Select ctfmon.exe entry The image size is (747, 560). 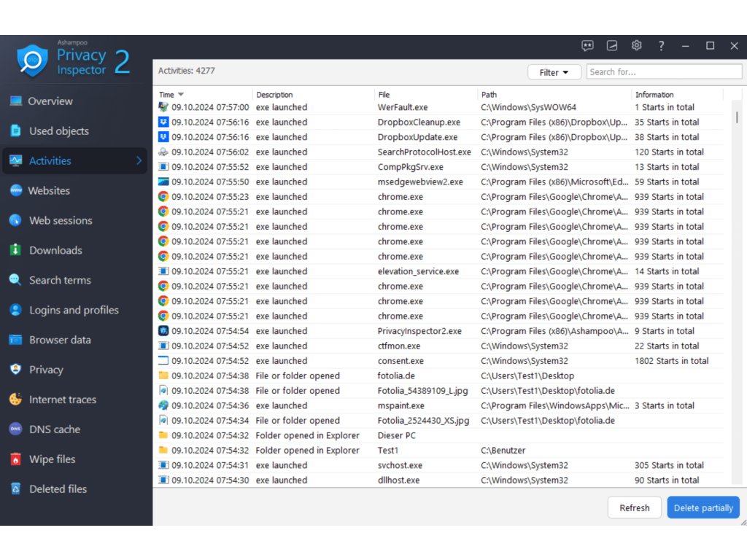[441, 346]
